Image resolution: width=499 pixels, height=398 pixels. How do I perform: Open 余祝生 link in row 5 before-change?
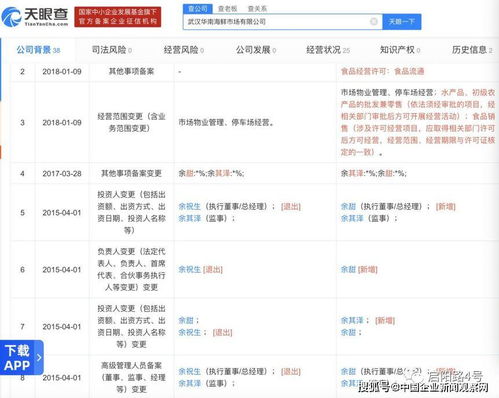pos(190,207)
